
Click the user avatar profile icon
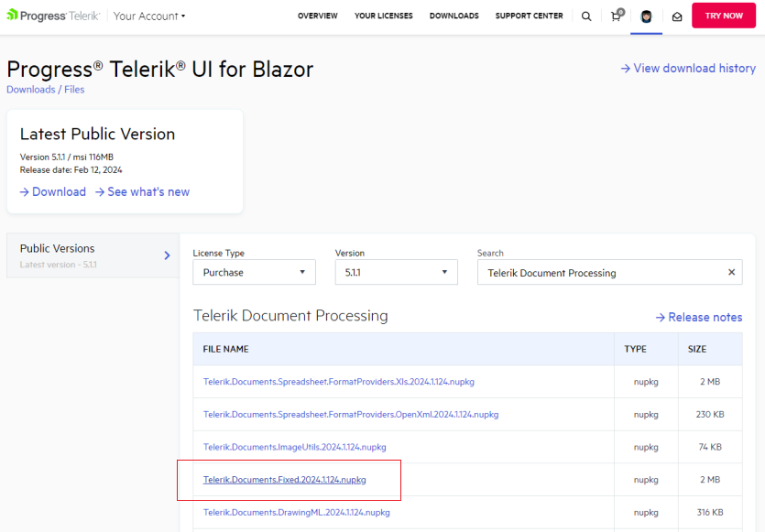(x=646, y=16)
